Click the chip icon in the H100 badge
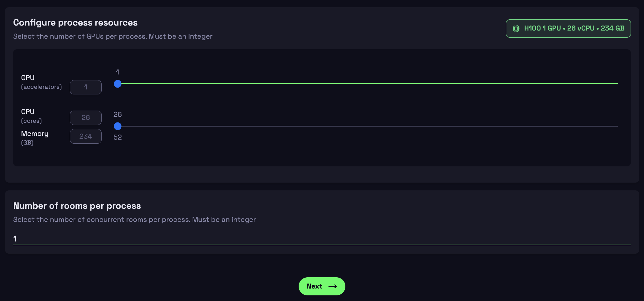Image resolution: width=644 pixels, height=301 pixels. (516, 29)
